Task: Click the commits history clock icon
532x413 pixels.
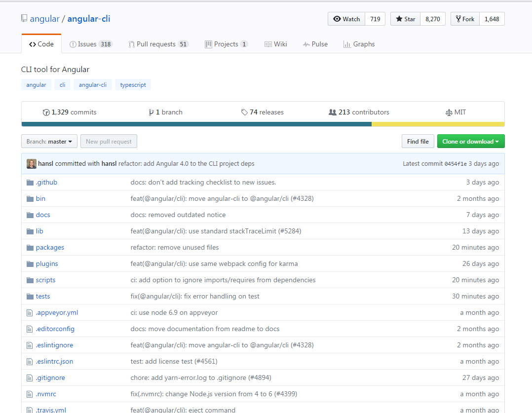Action: click(46, 113)
